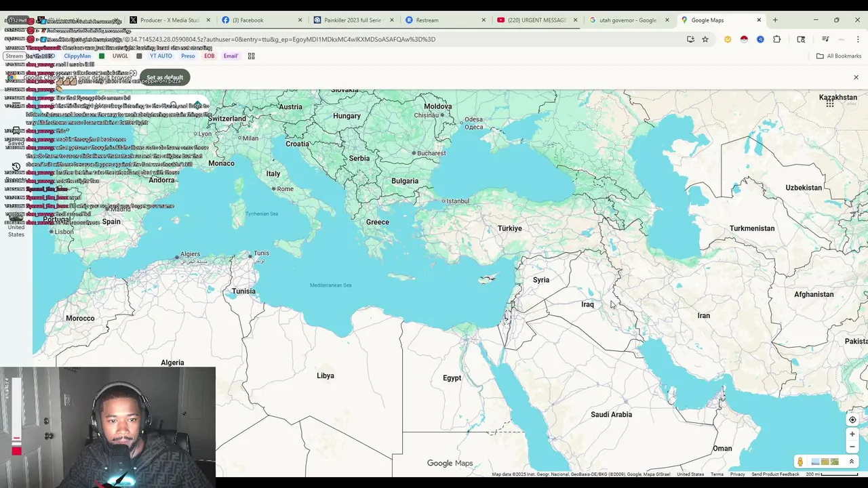Open the Email bookmark
Image resolution: width=868 pixels, height=488 pixels.
click(x=231, y=56)
